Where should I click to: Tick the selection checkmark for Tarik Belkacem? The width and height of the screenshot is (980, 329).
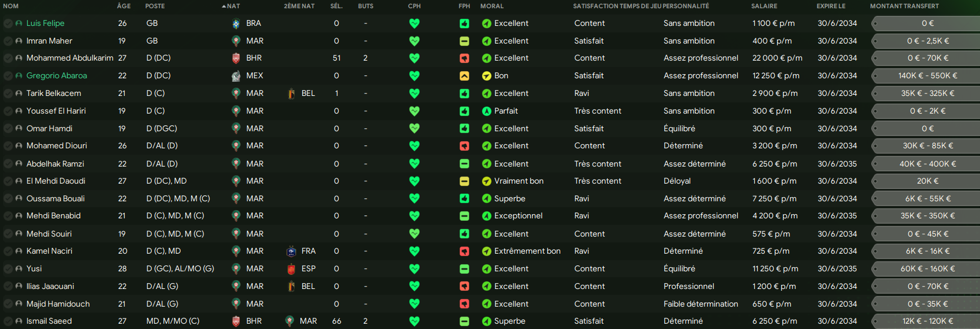click(x=8, y=94)
